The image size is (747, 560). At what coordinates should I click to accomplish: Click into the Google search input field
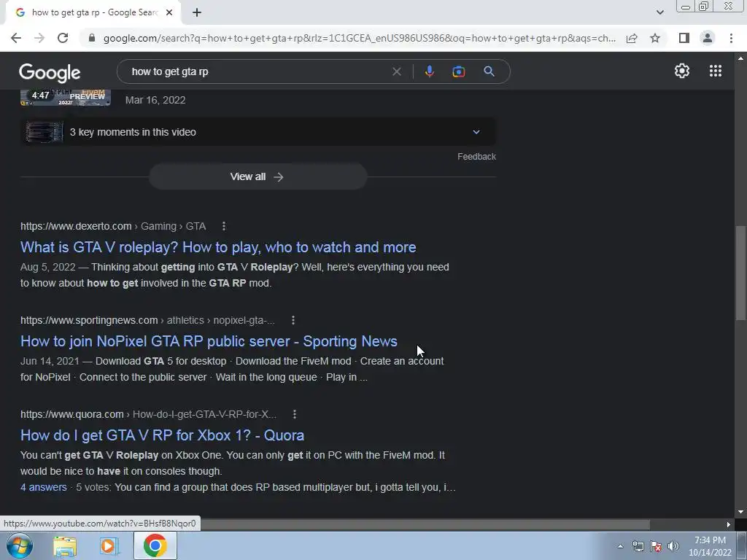[258, 71]
